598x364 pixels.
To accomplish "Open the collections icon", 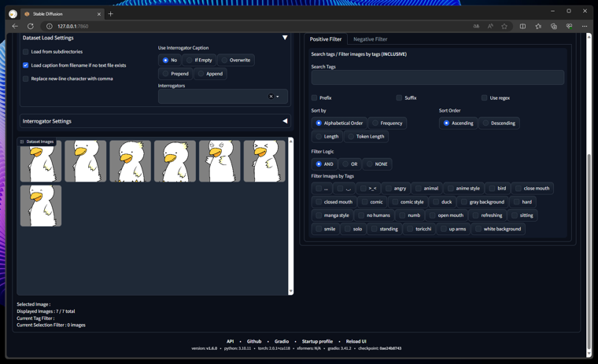I will tap(554, 26).
